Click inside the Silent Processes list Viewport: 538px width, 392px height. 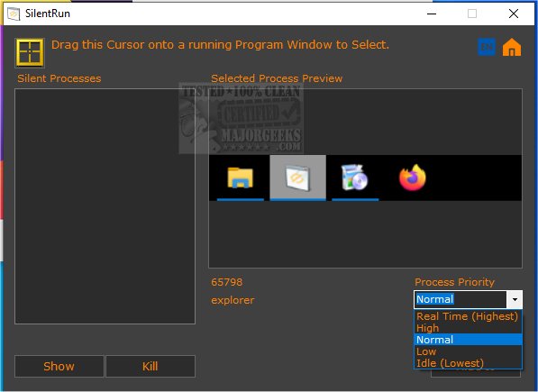coord(105,206)
